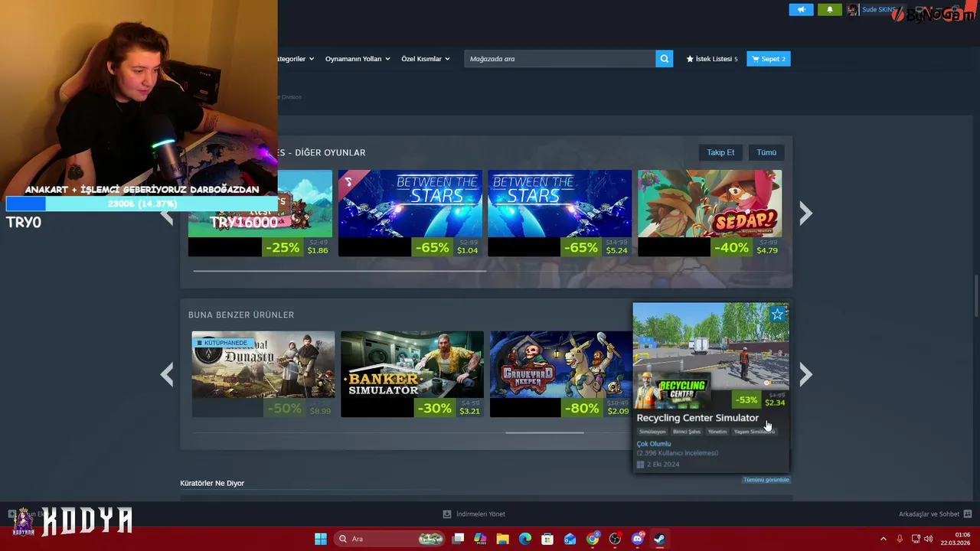Open Arkadaşlar ve Sohbet
The width and height of the screenshot is (980, 551).
click(929, 514)
